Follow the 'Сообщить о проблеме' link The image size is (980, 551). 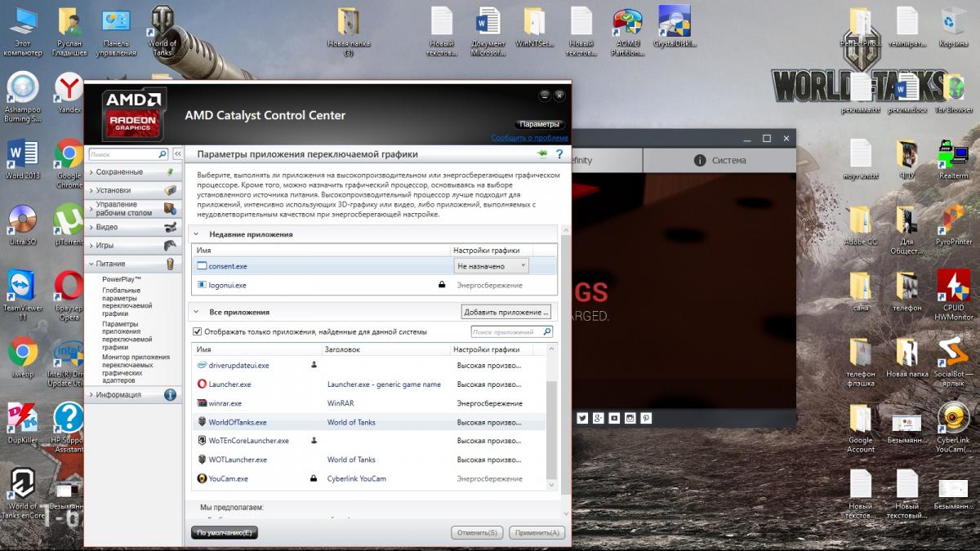click(529, 138)
